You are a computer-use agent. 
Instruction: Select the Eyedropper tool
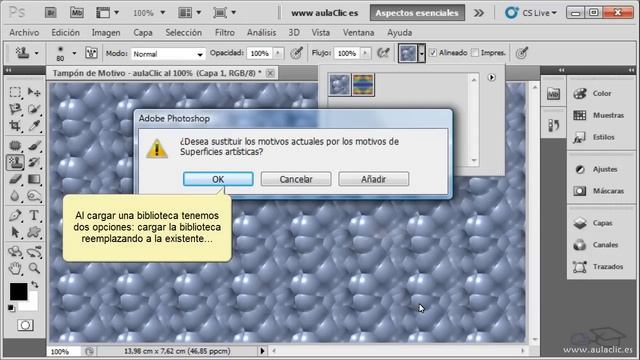34,126
